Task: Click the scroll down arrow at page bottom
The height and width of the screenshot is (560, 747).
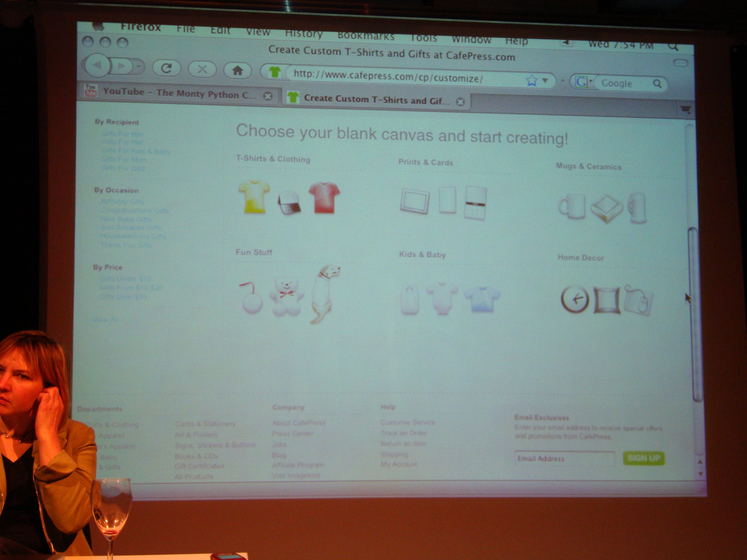Action: (700, 474)
